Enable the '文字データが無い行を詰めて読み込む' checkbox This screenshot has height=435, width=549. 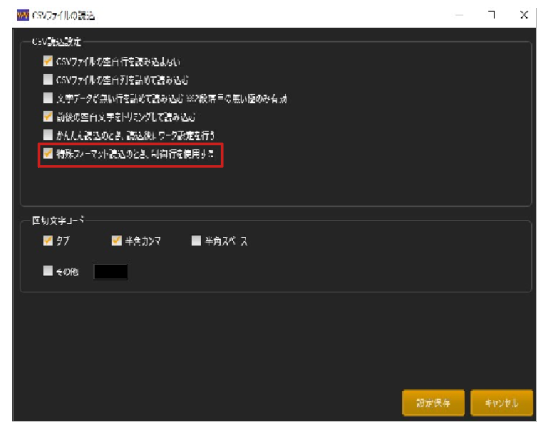click(48, 98)
